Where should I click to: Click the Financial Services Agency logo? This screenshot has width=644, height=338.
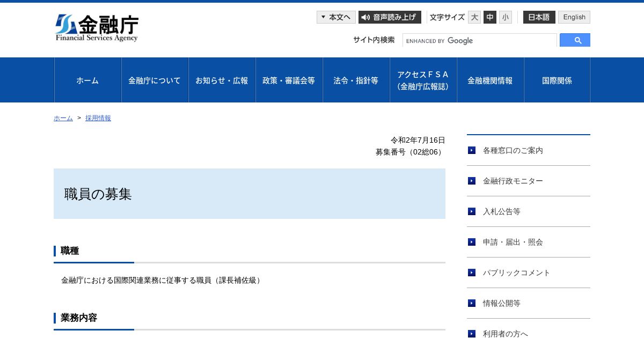pyautogui.click(x=97, y=28)
